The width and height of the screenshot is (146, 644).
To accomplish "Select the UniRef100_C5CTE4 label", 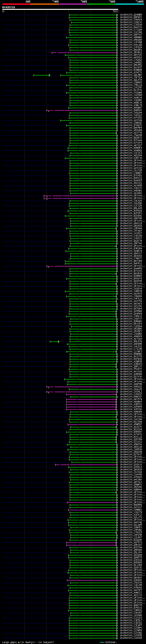I will point(131,77).
